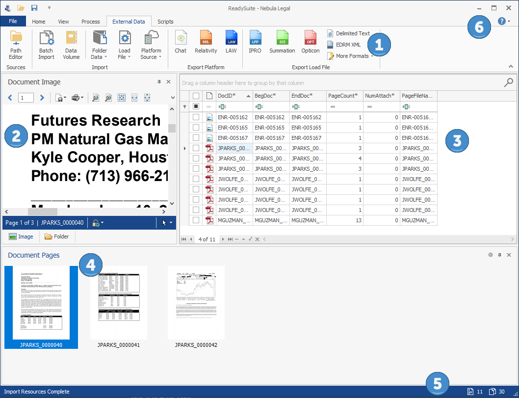Sort by the NumAttach* column header

click(381, 96)
